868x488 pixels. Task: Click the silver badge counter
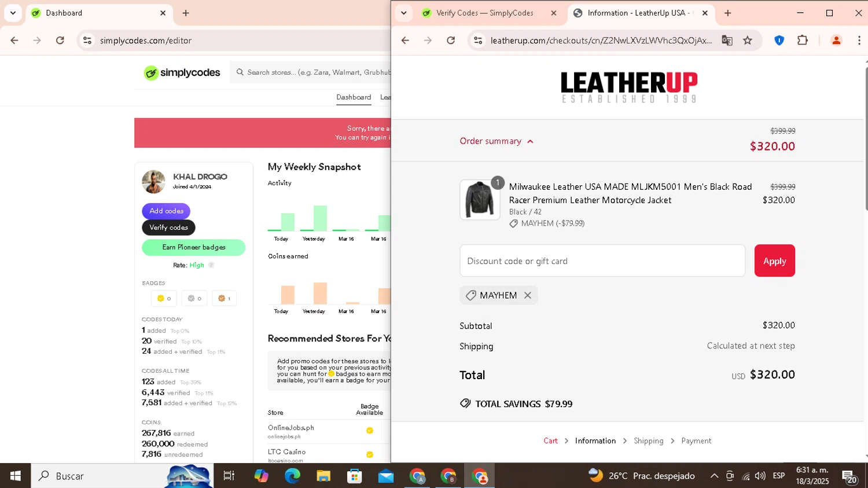194,299
